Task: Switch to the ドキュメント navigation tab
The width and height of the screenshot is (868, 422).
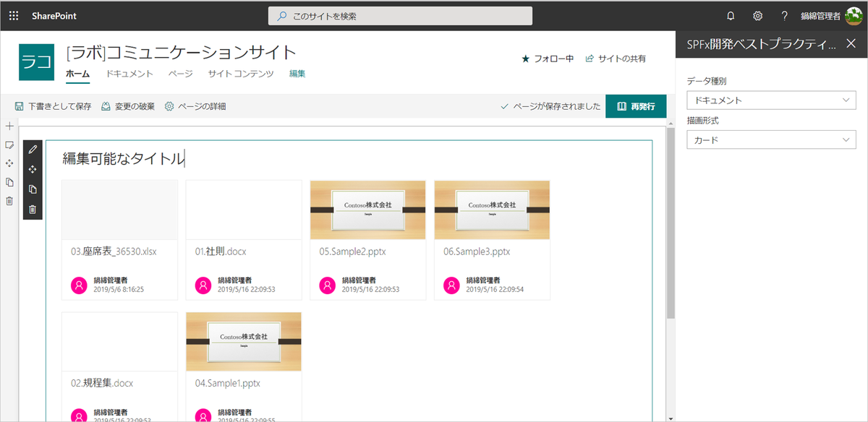Action: tap(129, 73)
